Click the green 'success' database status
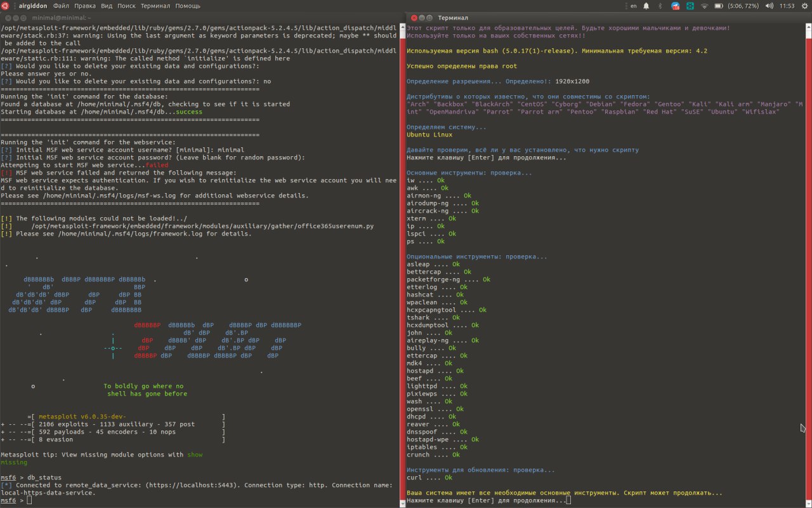The image size is (812, 508). tap(189, 112)
